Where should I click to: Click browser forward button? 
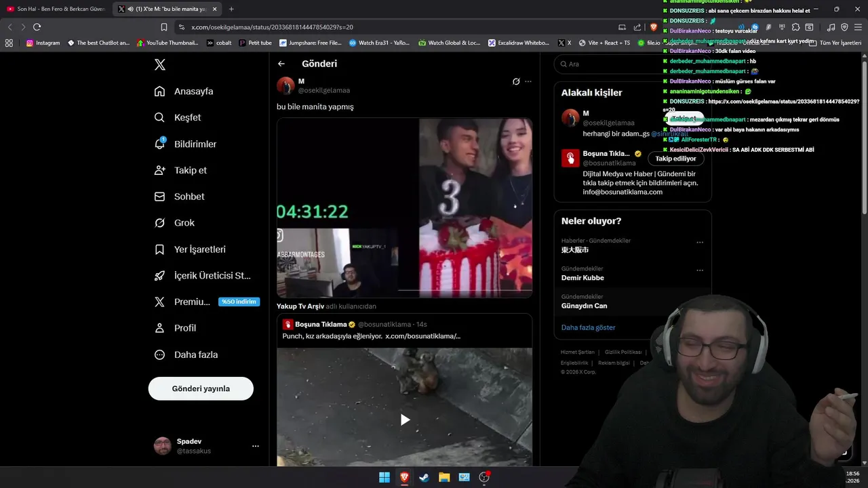click(x=23, y=27)
